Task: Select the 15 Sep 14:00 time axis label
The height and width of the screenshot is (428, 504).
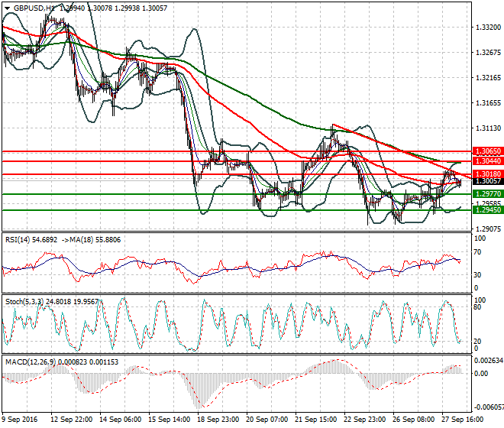Action: click(x=170, y=420)
